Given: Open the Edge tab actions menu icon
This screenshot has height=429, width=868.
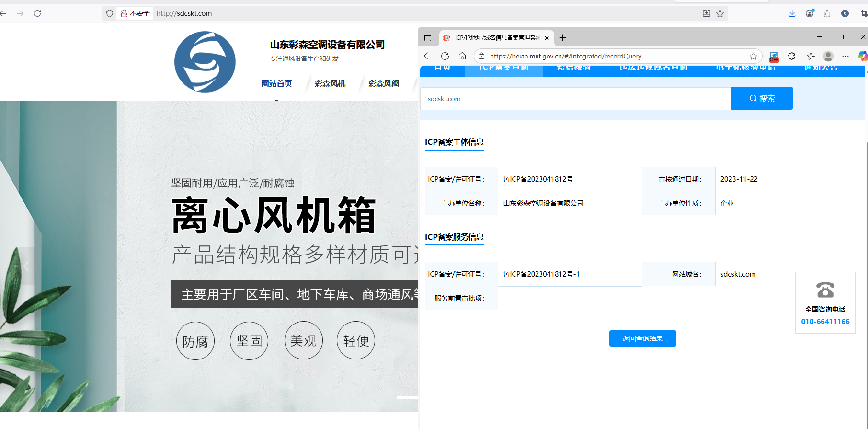Looking at the screenshot, I should pyautogui.click(x=428, y=38).
